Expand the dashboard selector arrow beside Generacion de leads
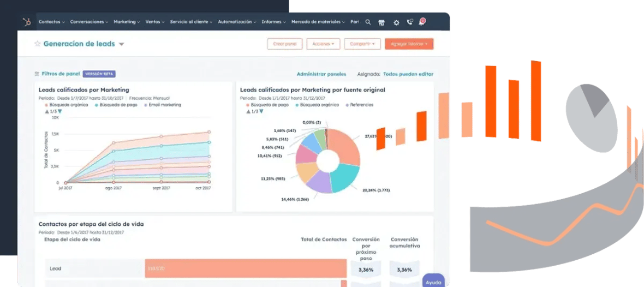Image resolution: width=644 pixels, height=287 pixels. tap(121, 44)
